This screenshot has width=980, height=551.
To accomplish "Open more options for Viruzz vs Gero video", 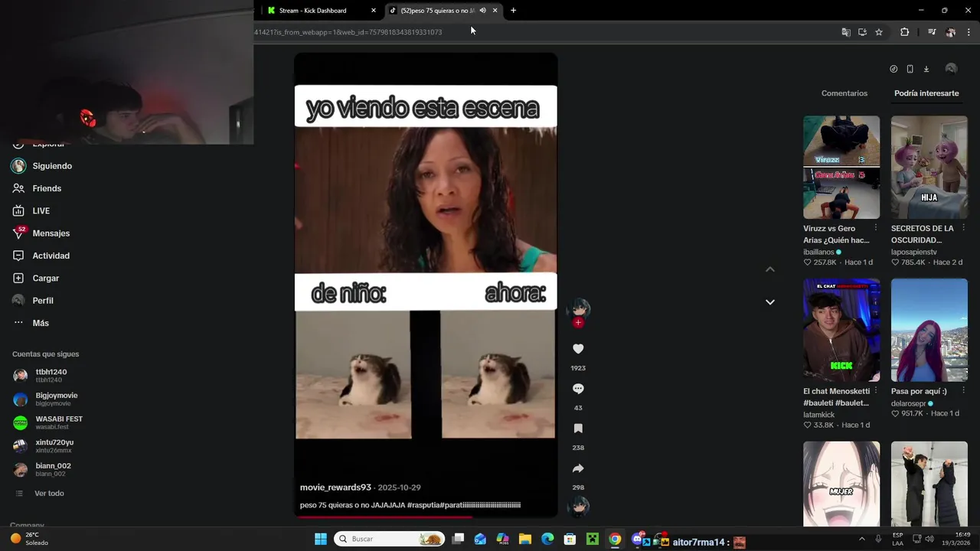I will click(876, 228).
